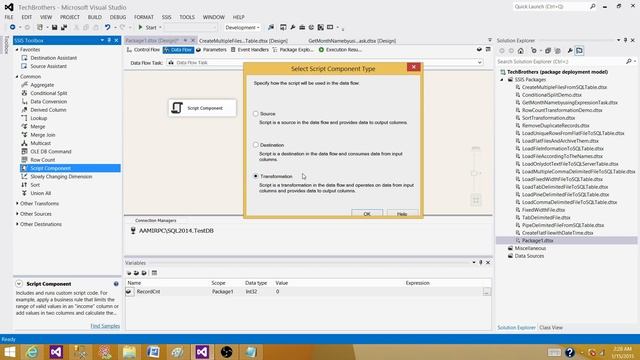This screenshot has height=360, width=640.
Task: Click the Script Component on design canvas
Action: (x=202, y=108)
